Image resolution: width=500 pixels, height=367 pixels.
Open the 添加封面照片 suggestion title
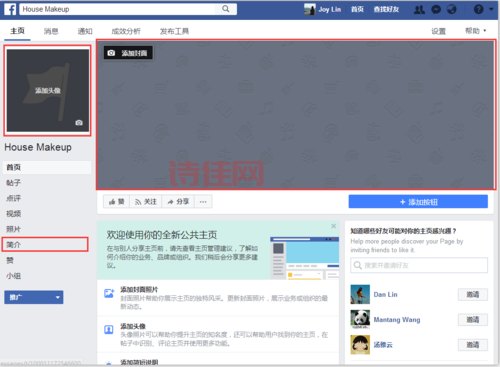click(x=139, y=289)
